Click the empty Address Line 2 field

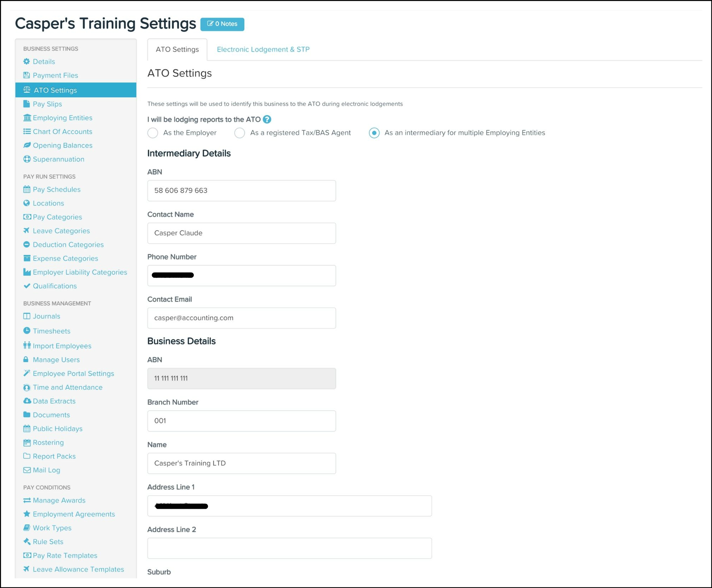tap(289, 548)
